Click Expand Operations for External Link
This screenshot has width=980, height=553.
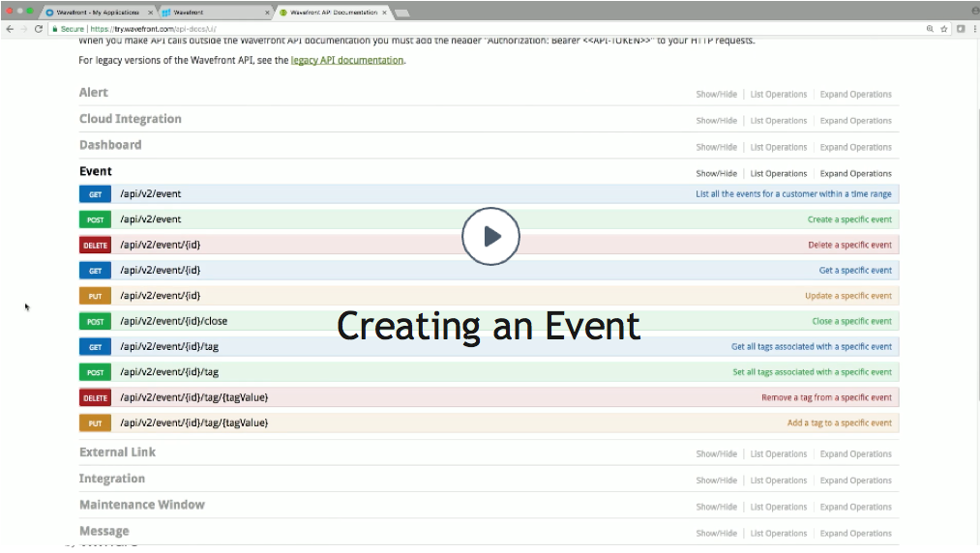(855, 454)
